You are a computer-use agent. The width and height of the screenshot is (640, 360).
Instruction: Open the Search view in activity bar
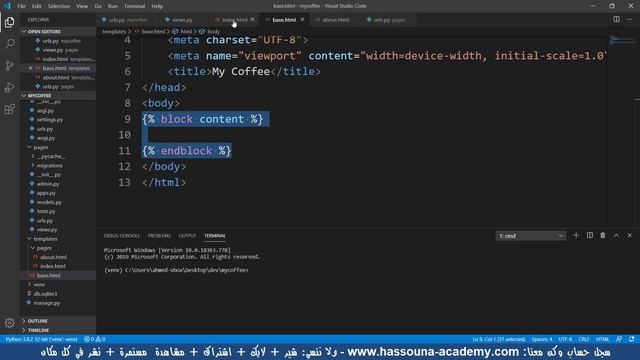click(x=9, y=43)
